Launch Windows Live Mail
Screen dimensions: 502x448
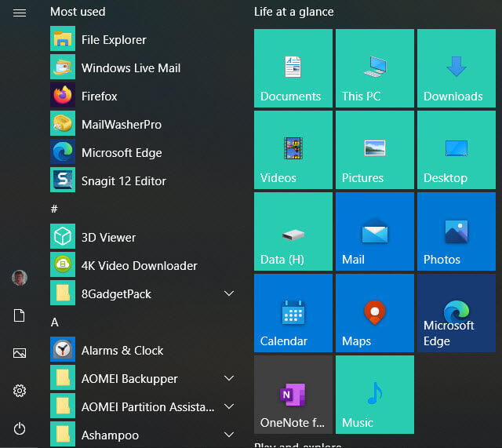pyautogui.click(x=144, y=68)
